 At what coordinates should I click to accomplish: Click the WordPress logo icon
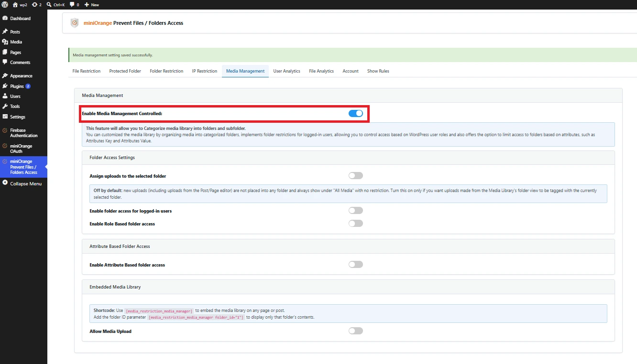click(5, 4)
